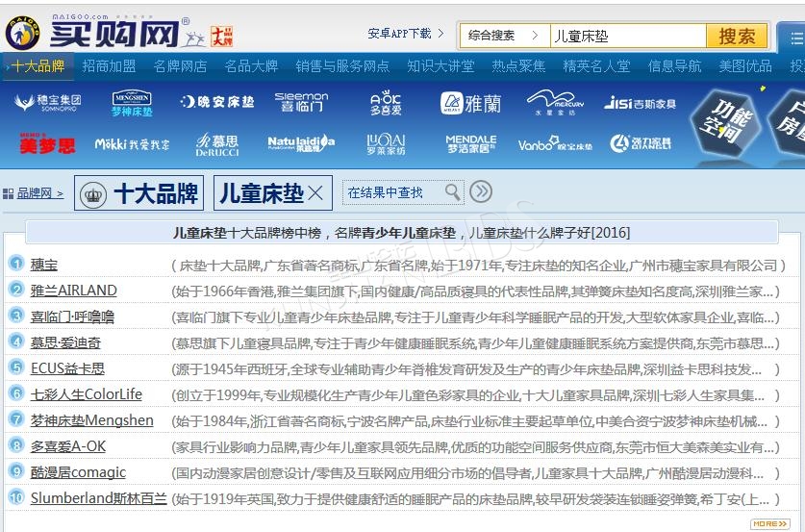Open the 信息导航 nav item
805x532 pixels.
(674, 66)
